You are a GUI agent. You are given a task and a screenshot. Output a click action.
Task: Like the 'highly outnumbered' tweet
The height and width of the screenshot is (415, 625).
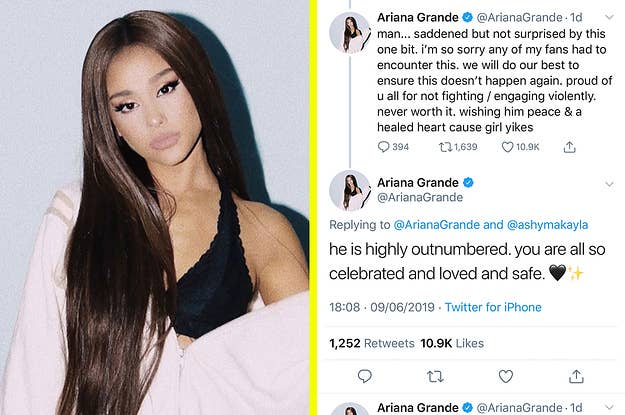pyautogui.click(x=505, y=376)
